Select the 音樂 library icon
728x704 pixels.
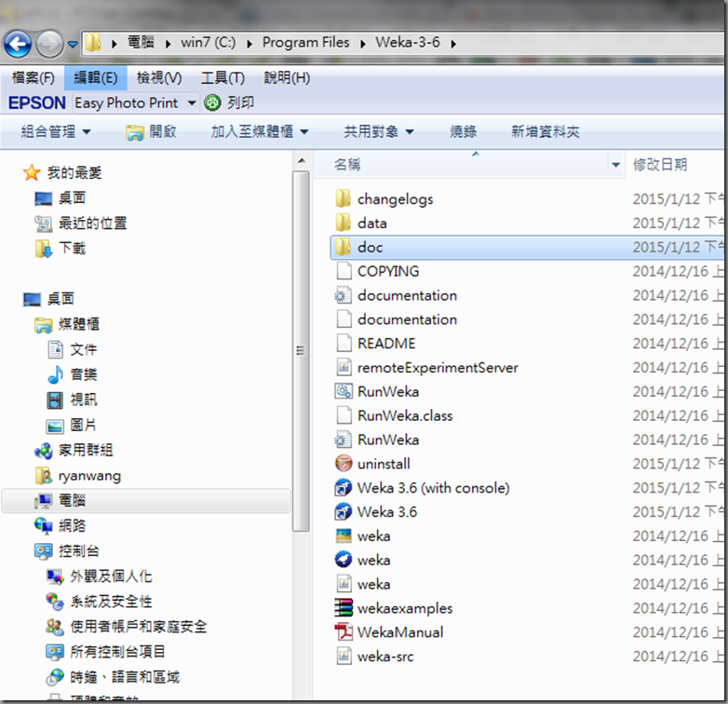[55, 374]
